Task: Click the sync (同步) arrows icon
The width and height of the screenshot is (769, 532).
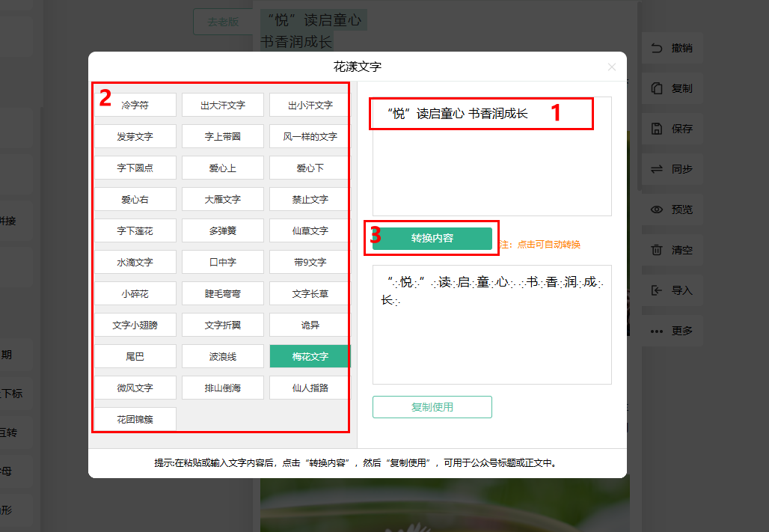Action: click(x=657, y=169)
